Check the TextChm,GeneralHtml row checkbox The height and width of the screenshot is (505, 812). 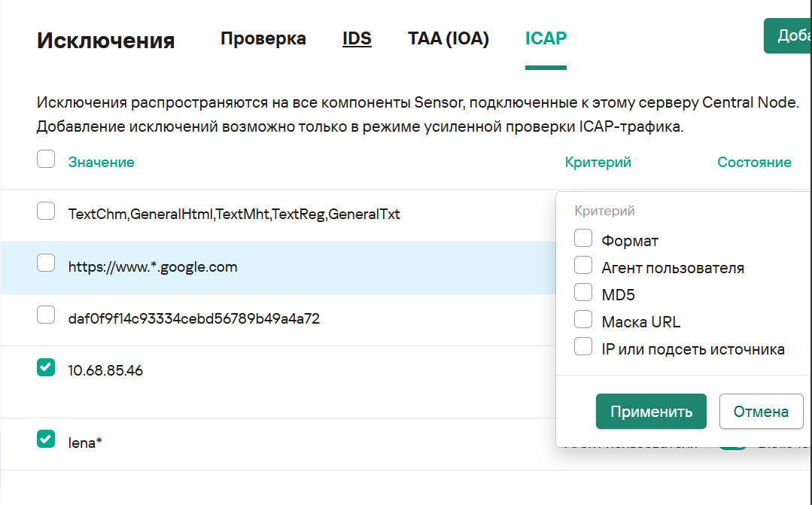(x=46, y=211)
